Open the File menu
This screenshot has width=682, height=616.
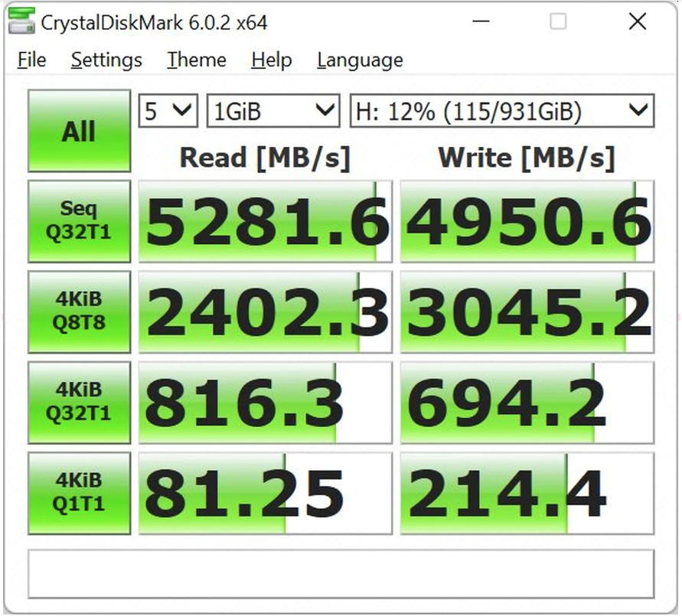click(31, 60)
